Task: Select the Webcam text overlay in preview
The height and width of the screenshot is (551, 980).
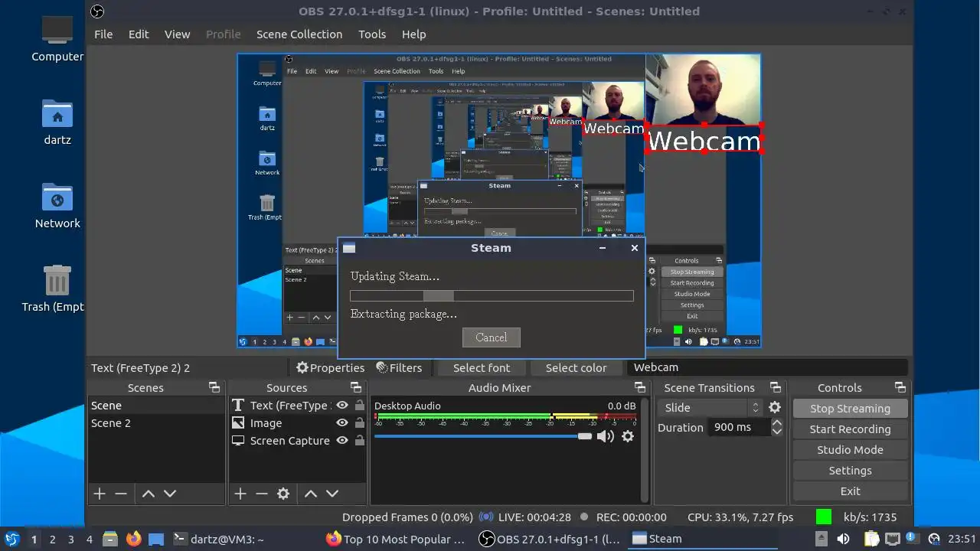Action: [704, 141]
